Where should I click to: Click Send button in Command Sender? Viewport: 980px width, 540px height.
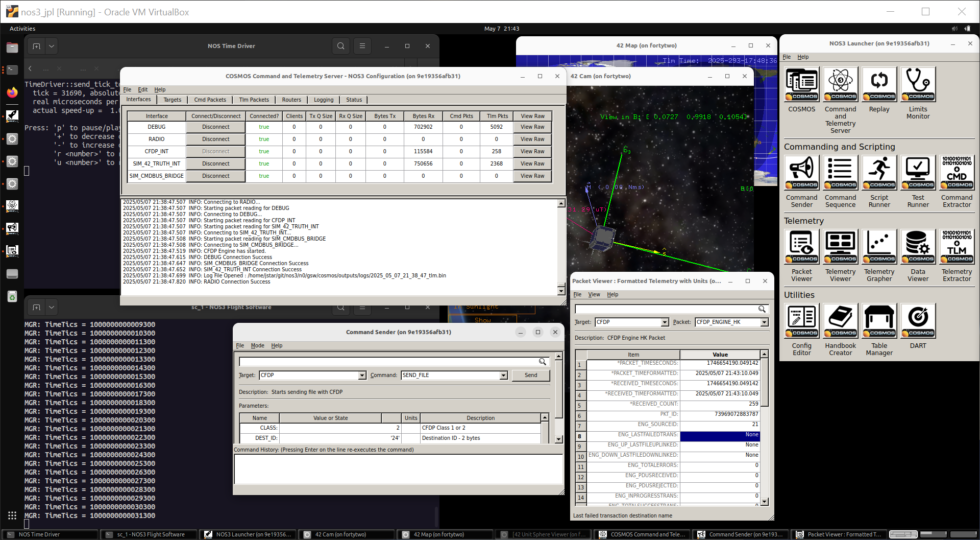tap(531, 375)
